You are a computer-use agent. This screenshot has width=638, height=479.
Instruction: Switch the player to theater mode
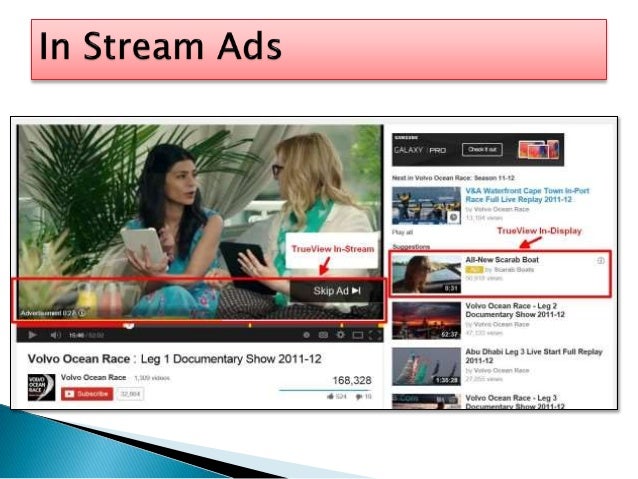tap(358, 335)
